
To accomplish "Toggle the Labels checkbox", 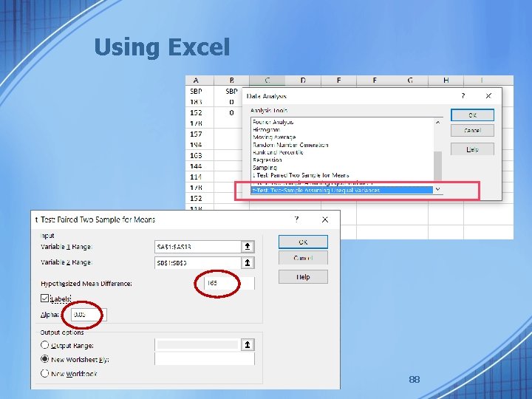I will (44, 299).
